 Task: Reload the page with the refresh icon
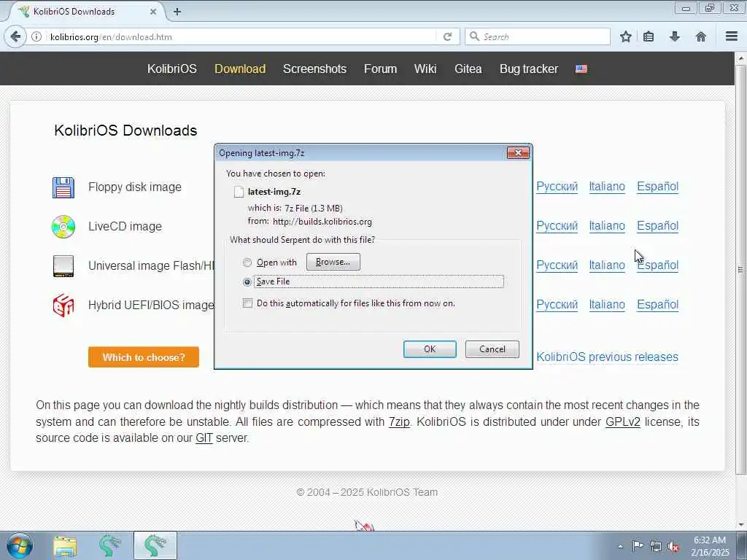[x=447, y=36]
